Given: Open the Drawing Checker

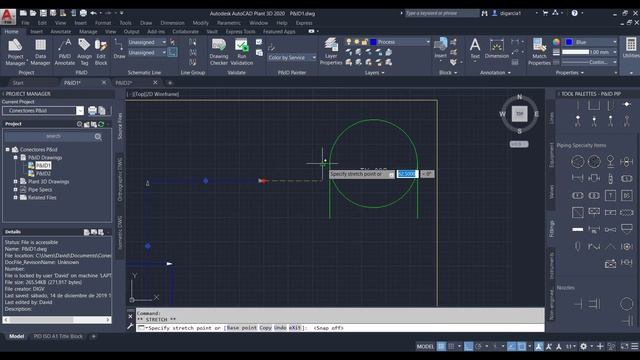Looking at the screenshot, I should tap(219, 52).
